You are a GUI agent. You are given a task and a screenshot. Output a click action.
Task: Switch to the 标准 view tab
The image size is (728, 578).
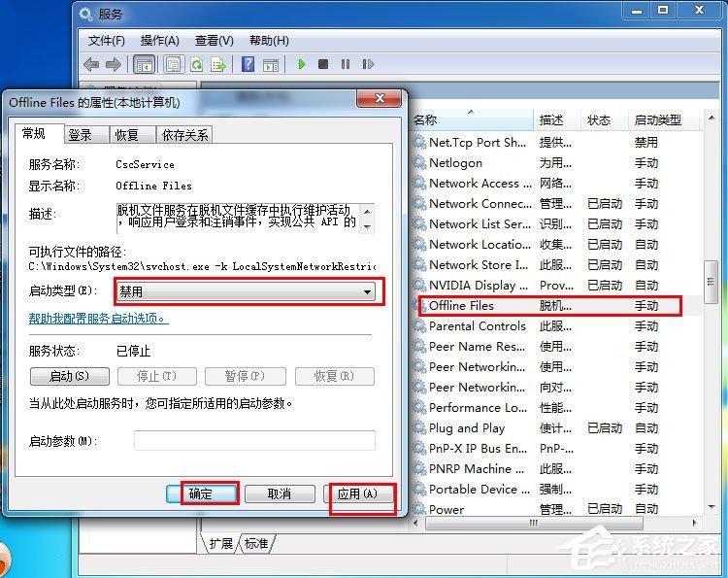pyautogui.click(x=256, y=543)
